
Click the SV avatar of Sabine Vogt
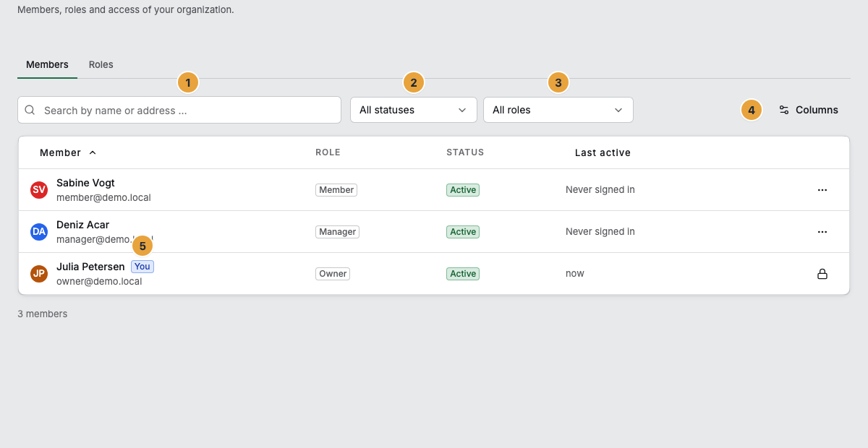point(39,190)
